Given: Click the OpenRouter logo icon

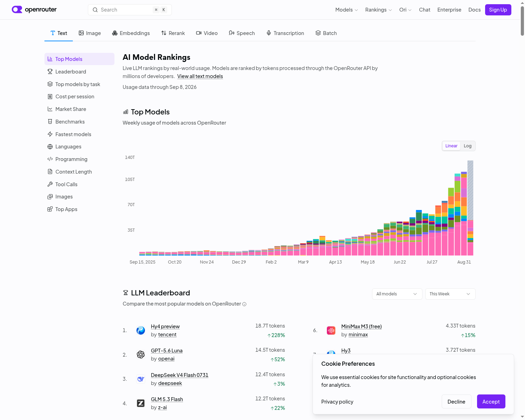Looking at the screenshot, I should tap(17, 9).
